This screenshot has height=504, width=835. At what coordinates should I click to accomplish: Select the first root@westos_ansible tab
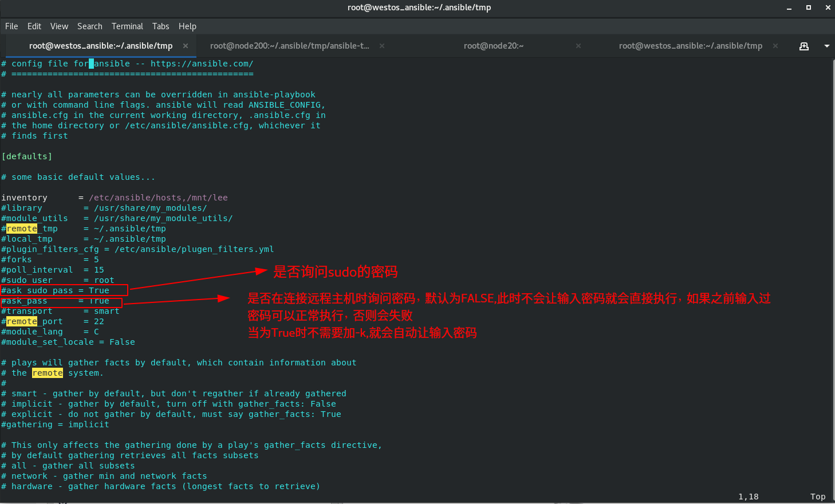click(x=101, y=46)
